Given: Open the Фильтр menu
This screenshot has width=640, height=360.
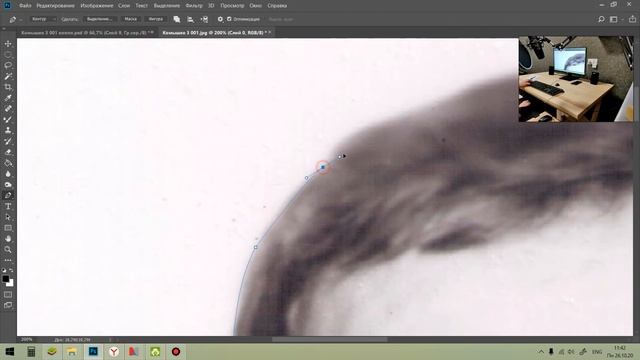Looking at the screenshot, I should (194, 6).
